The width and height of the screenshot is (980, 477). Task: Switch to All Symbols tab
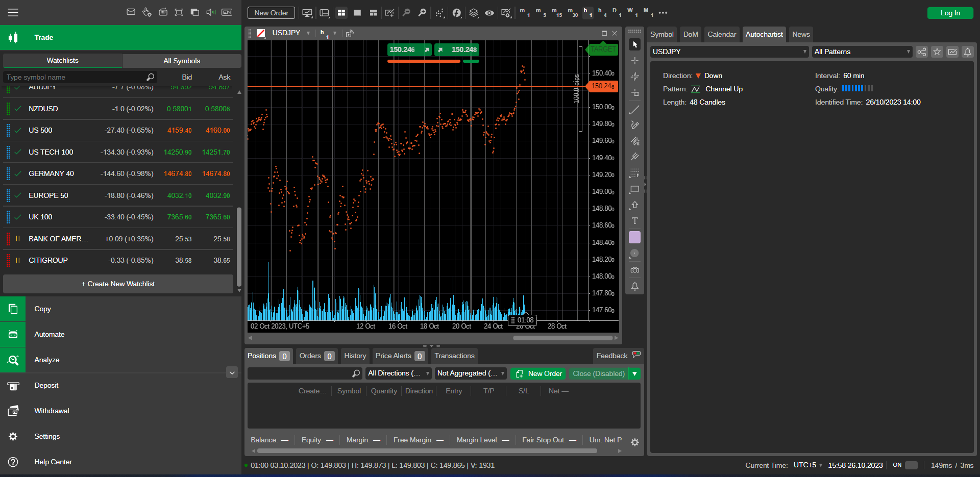point(182,61)
